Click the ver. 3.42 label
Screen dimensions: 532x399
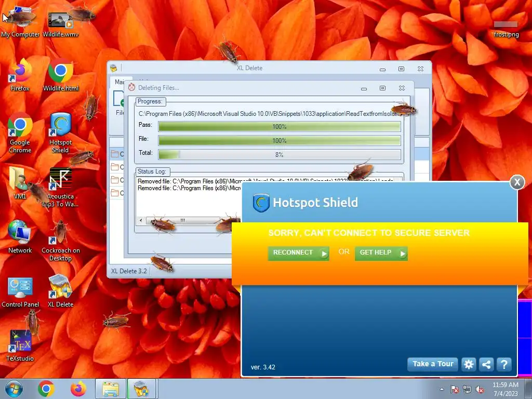pyautogui.click(x=263, y=367)
